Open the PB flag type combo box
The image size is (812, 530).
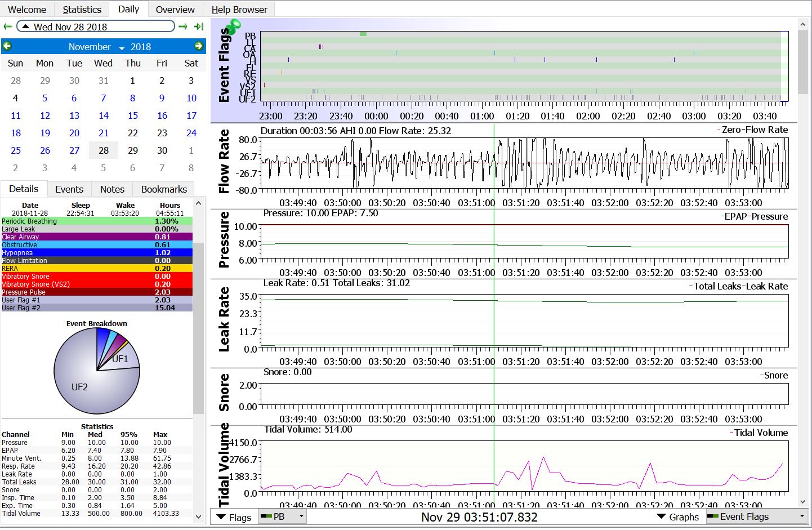click(282, 516)
